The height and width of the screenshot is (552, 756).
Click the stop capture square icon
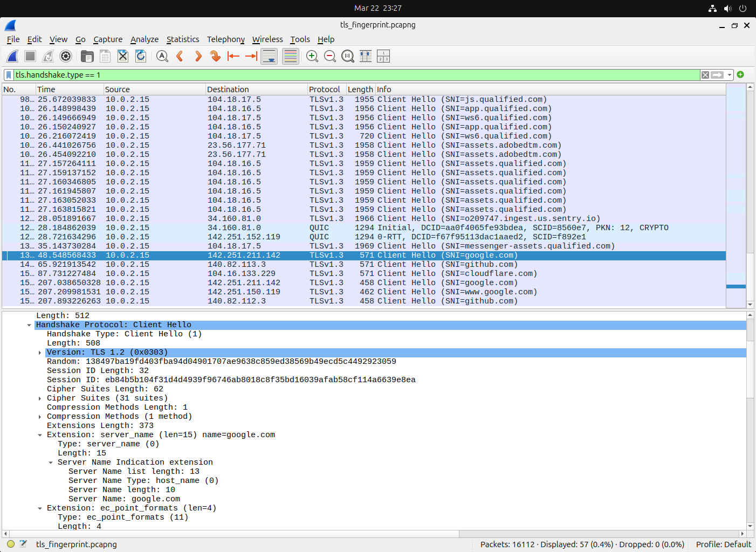30,56
